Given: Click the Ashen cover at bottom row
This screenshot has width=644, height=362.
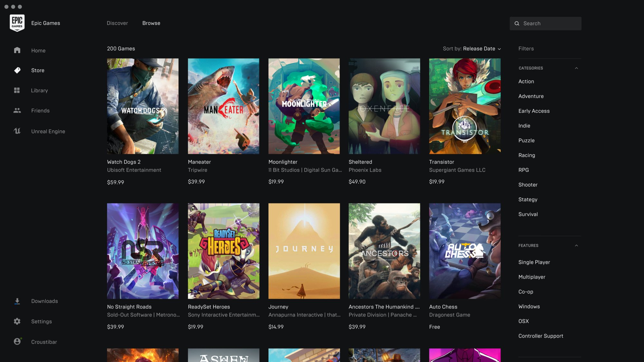Looking at the screenshot, I should click(223, 355).
